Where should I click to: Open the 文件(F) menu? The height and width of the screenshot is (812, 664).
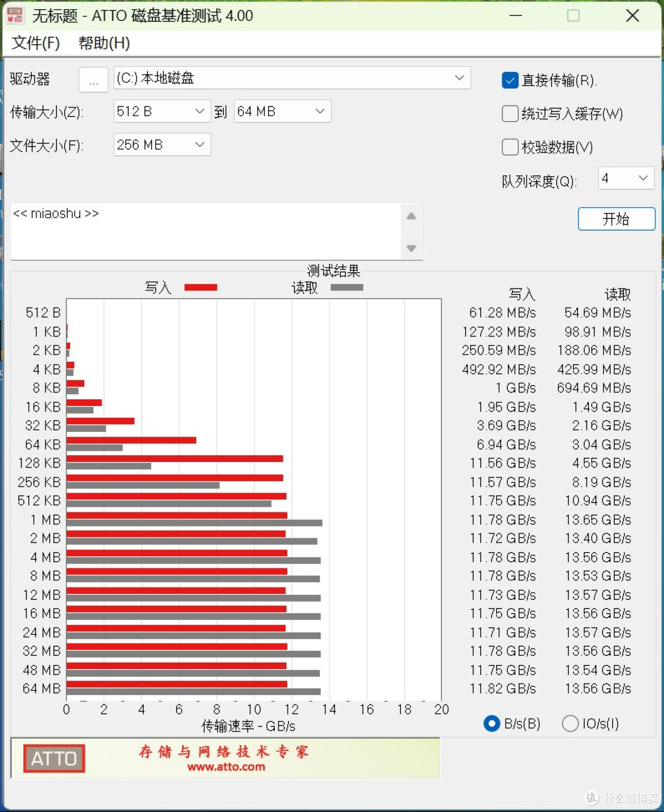pyautogui.click(x=36, y=43)
